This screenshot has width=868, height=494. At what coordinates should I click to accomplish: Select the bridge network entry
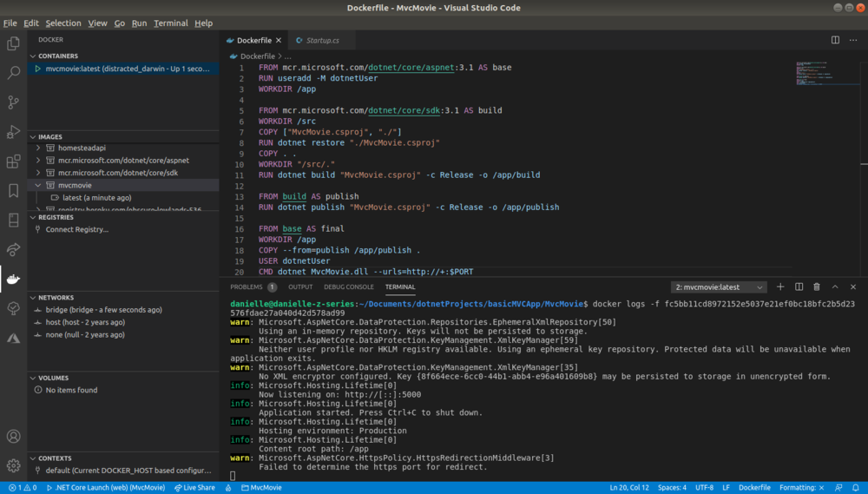click(x=123, y=310)
